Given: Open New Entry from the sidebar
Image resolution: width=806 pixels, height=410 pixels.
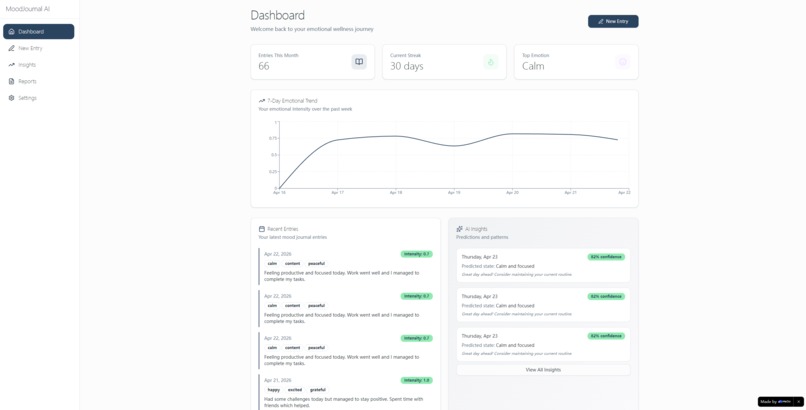Looking at the screenshot, I should 39,48.
